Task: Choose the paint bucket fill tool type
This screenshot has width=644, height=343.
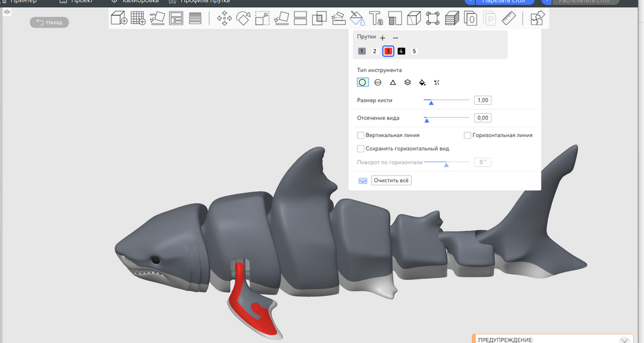Action: [x=422, y=82]
